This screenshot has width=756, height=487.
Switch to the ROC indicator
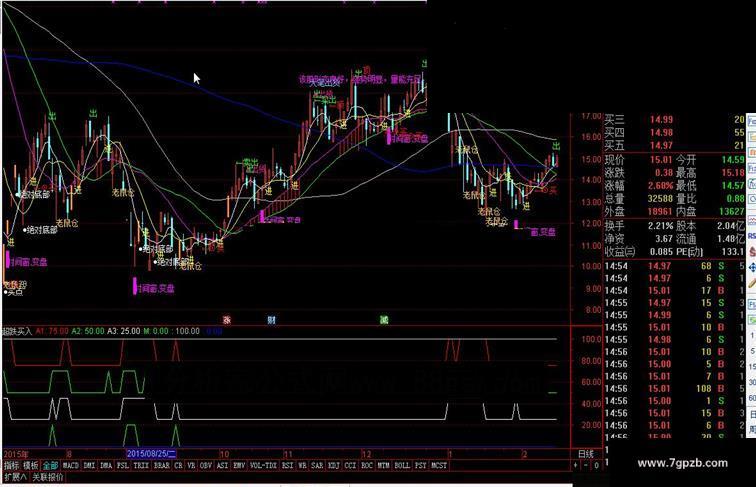point(367,466)
